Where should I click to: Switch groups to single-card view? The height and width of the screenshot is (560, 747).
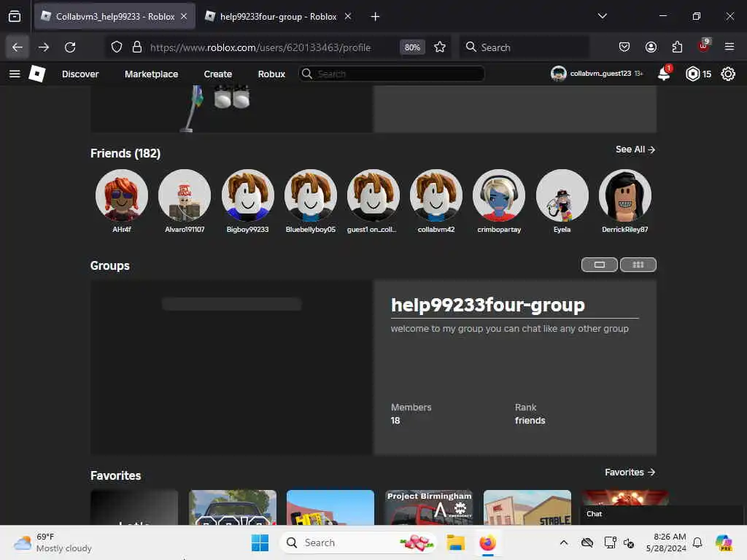[x=600, y=265]
